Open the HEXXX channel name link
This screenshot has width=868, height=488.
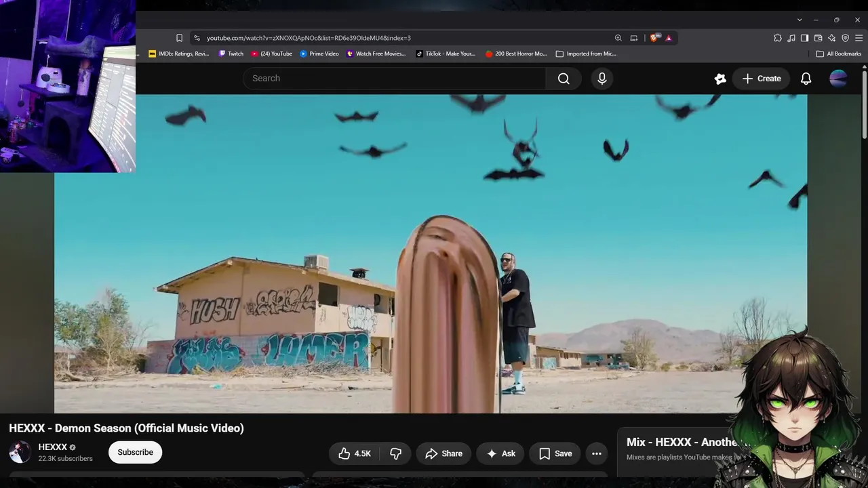(x=52, y=447)
